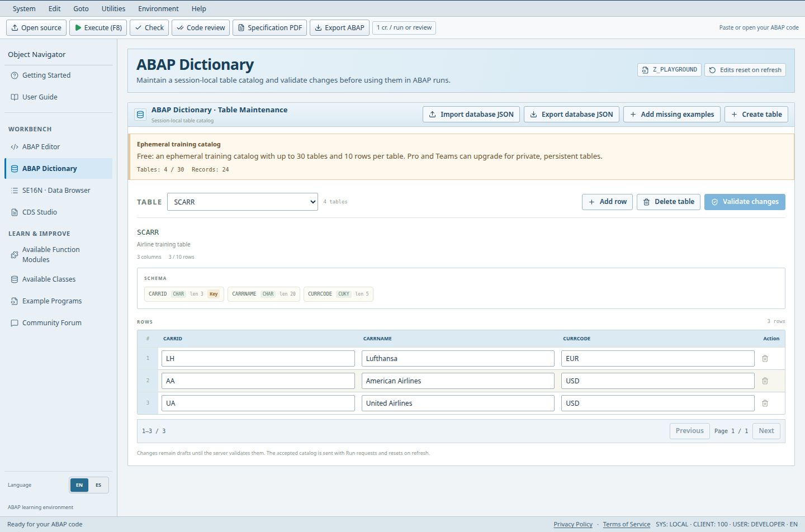Screen dimensions: 805x532
Task: Edit the CARRID field containing LH
Action: pos(258,359)
